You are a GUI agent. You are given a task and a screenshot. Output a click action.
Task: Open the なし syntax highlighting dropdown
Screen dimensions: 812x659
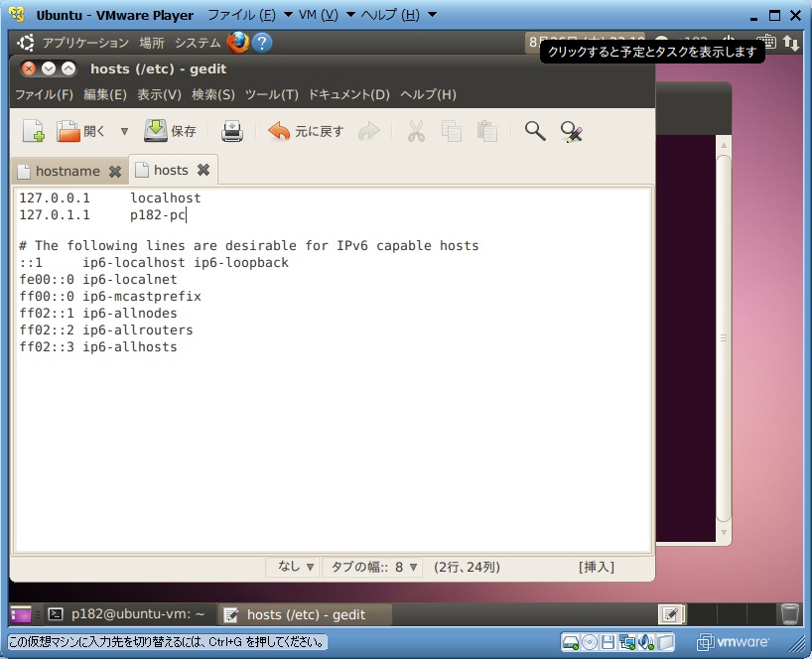[295, 567]
